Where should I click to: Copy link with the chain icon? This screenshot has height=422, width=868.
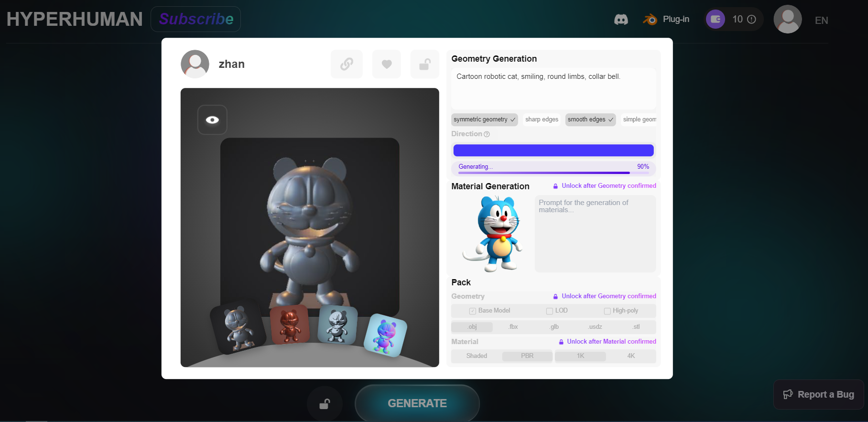click(x=347, y=64)
